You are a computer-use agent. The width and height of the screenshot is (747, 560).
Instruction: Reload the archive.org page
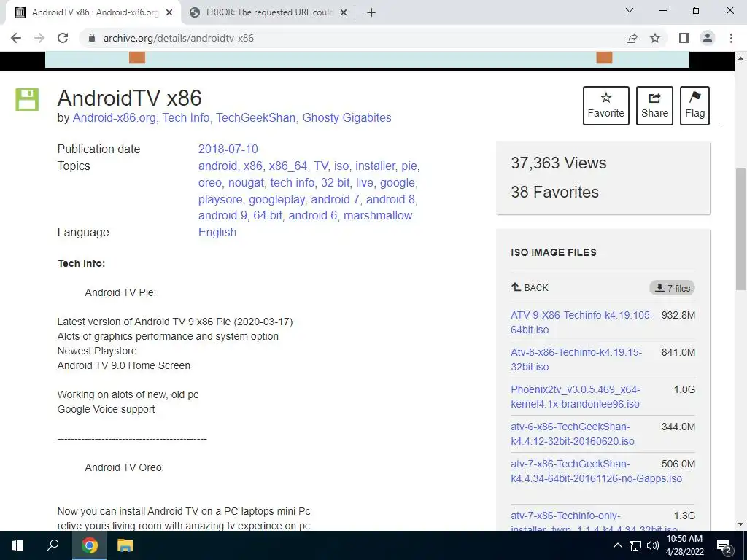point(63,38)
